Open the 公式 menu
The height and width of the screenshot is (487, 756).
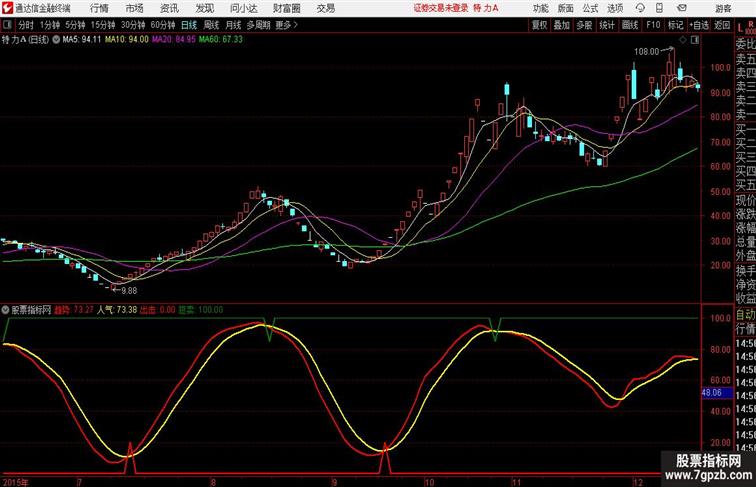point(591,8)
